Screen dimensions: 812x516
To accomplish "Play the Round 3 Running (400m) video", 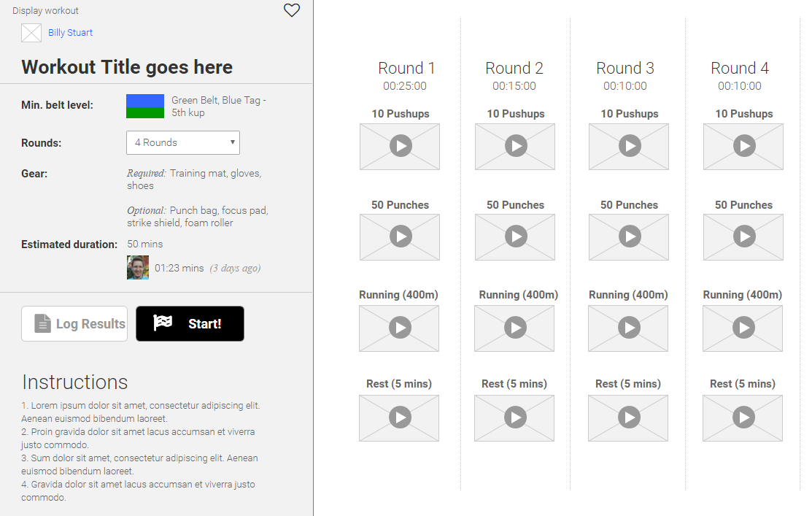I will click(628, 328).
